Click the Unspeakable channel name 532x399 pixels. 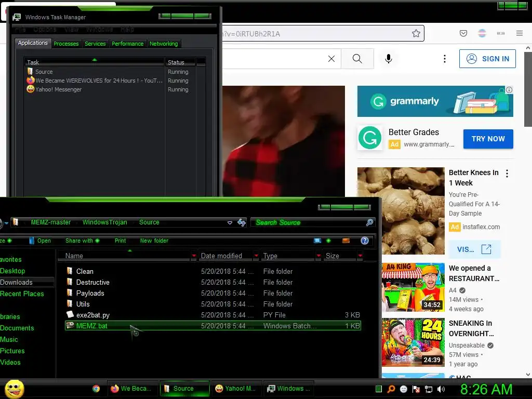point(467,345)
